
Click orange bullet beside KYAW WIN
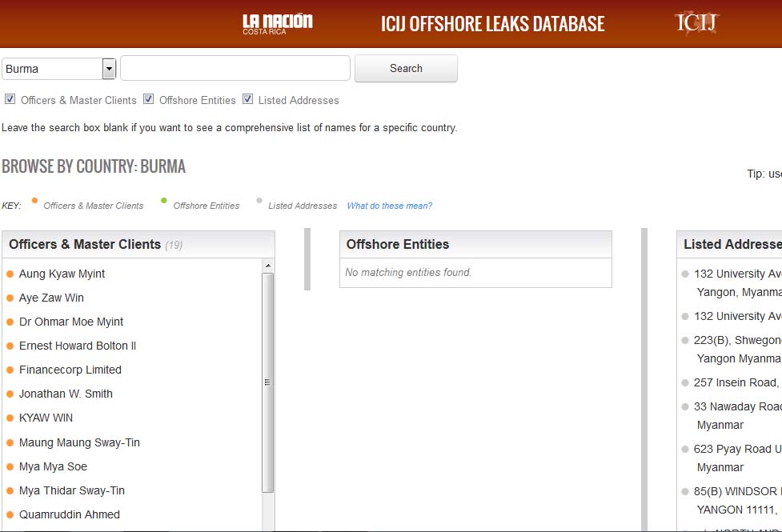point(10,418)
